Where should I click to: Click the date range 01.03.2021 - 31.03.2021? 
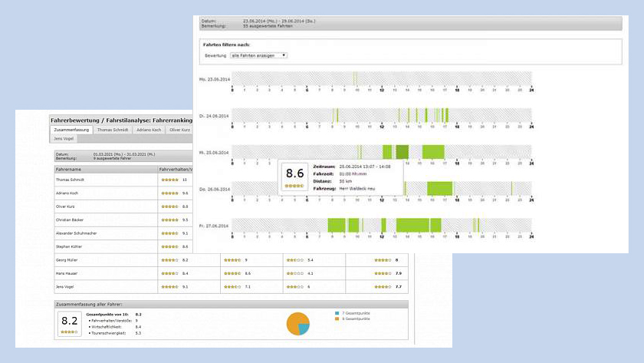click(x=124, y=154)
